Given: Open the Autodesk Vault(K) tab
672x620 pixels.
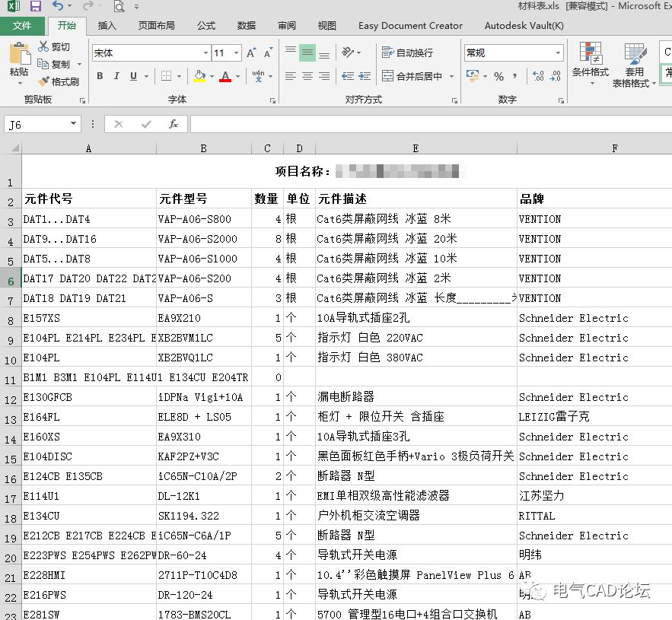Looking at the screenshot, I should [524, 26].
